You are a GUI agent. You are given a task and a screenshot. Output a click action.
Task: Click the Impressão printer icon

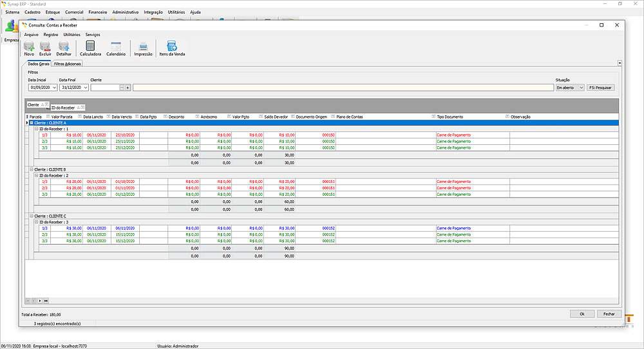(x=143, y=48)
